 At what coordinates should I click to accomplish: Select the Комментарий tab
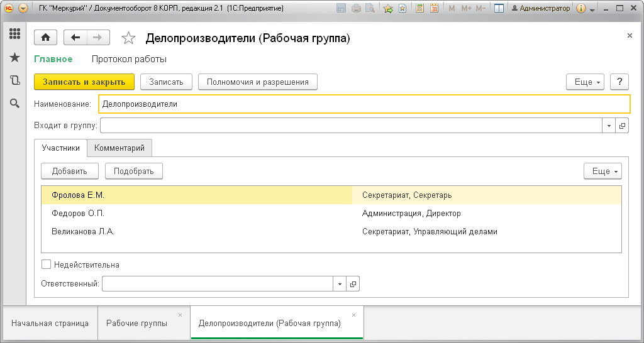[119, 148]
